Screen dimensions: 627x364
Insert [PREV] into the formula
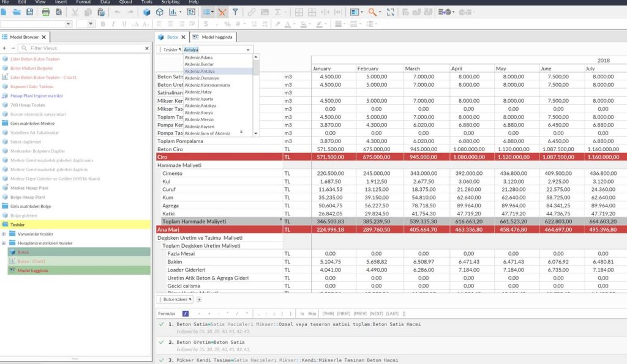tap(360, 314)
